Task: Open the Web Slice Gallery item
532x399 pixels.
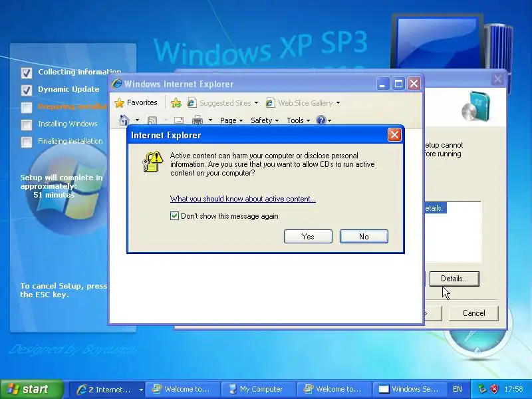Action: click(x=299, y=103)
